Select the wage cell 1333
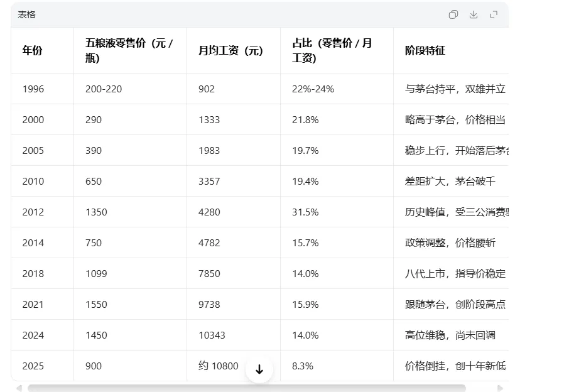The height and width of the screenshot is (392, 564). pos(234,120)
